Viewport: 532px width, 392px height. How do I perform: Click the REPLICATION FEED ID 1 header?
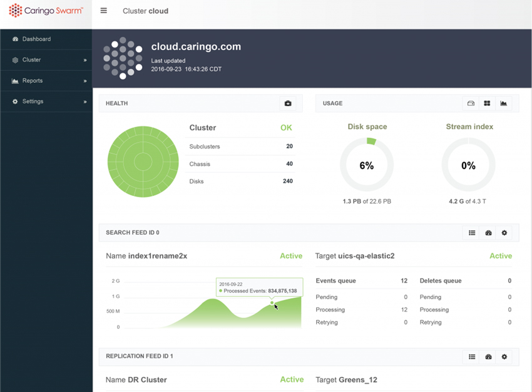pos(140,356)
